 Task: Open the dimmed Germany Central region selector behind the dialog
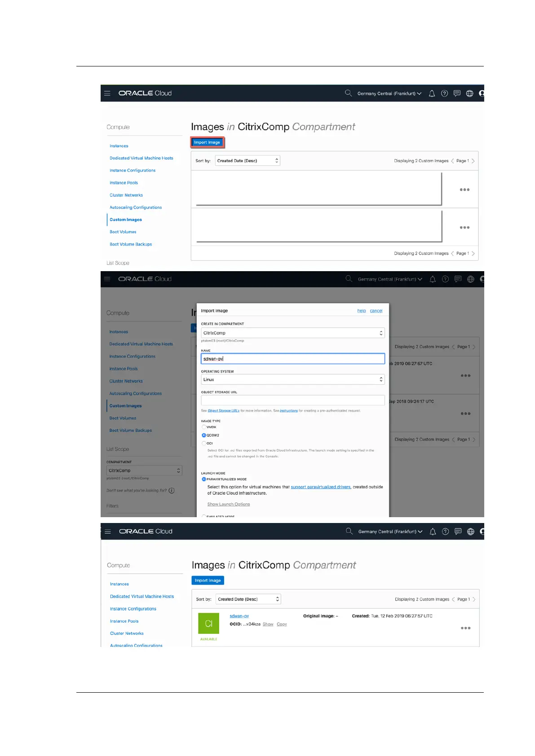point(390,279)
